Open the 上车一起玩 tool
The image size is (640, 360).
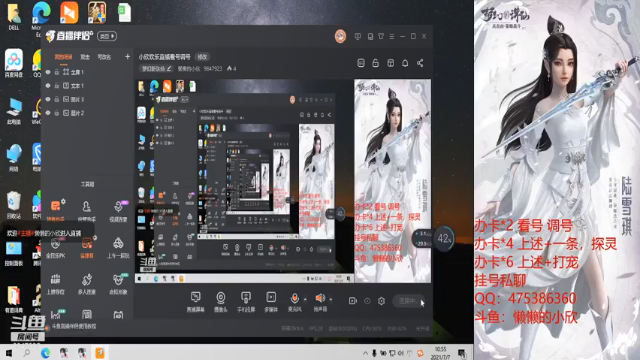click(x=118, y=247)
